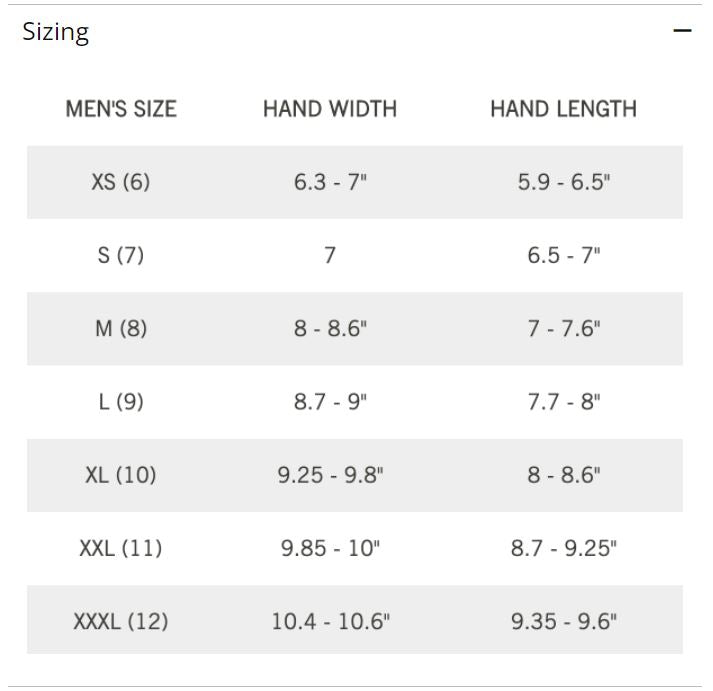The image size is (713, 691).
Task: Click the Sizing section heading
Action: tap(55, 33)
